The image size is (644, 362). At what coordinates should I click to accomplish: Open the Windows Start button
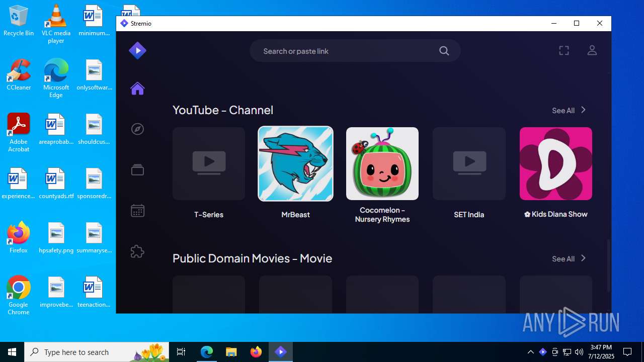[12, 352]
